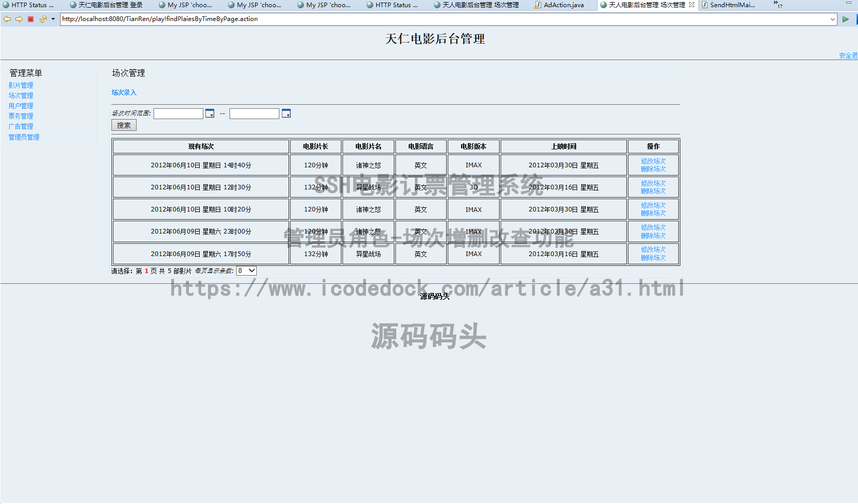The width and height of the screenshot is (858, 504).
Task: Click the 安全退出 logout link
Action: pos(847,55)
